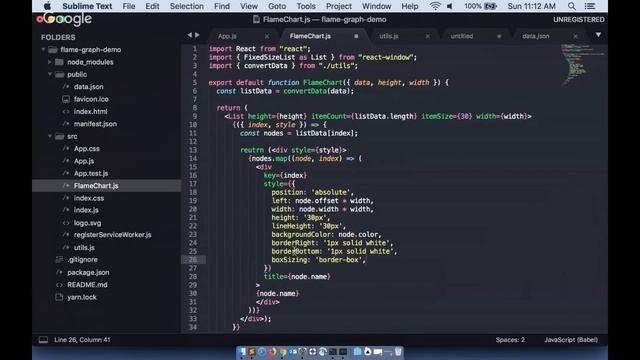Close the utils.js tab
Viewport: 640px width, 360px height.
tap(427, 36)
